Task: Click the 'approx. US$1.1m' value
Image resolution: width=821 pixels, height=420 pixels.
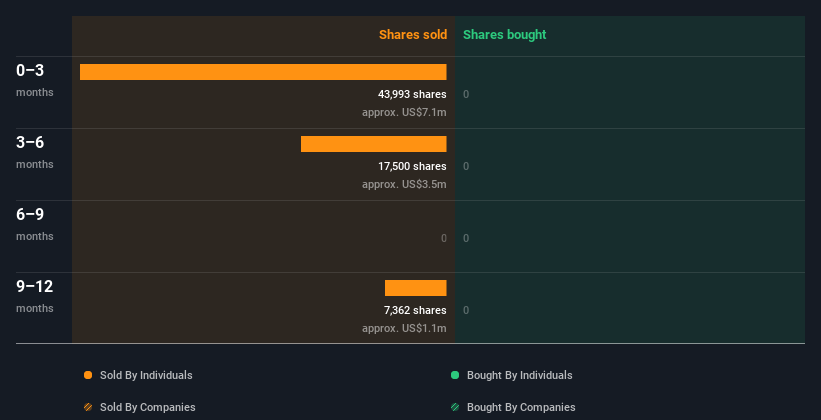Action: 404,328
